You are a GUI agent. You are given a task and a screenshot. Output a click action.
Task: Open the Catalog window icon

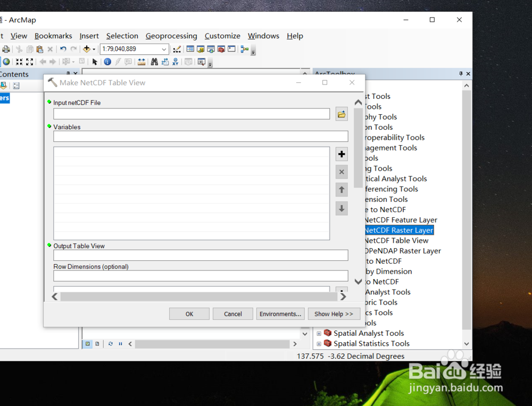(201, 49)
